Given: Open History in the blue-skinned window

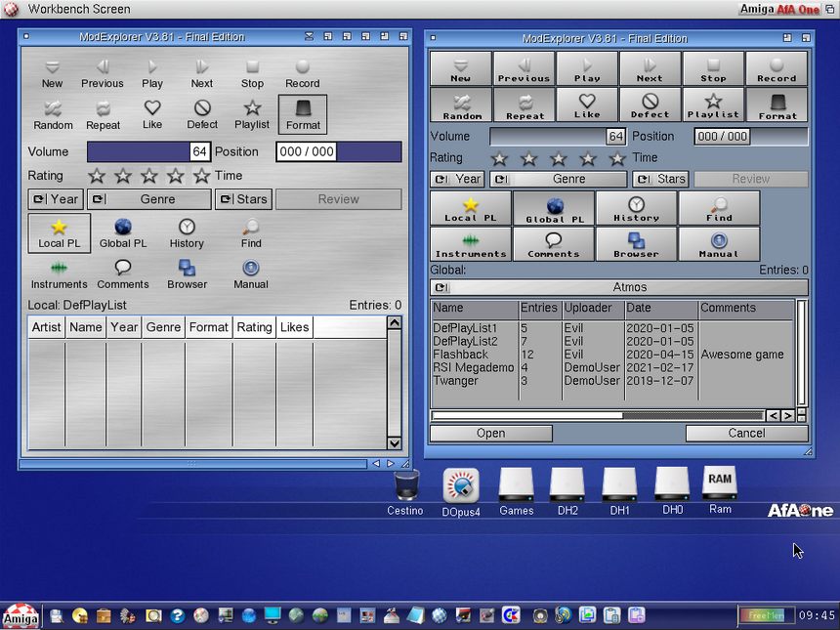Looking at the screenshot, I should 636,208.
